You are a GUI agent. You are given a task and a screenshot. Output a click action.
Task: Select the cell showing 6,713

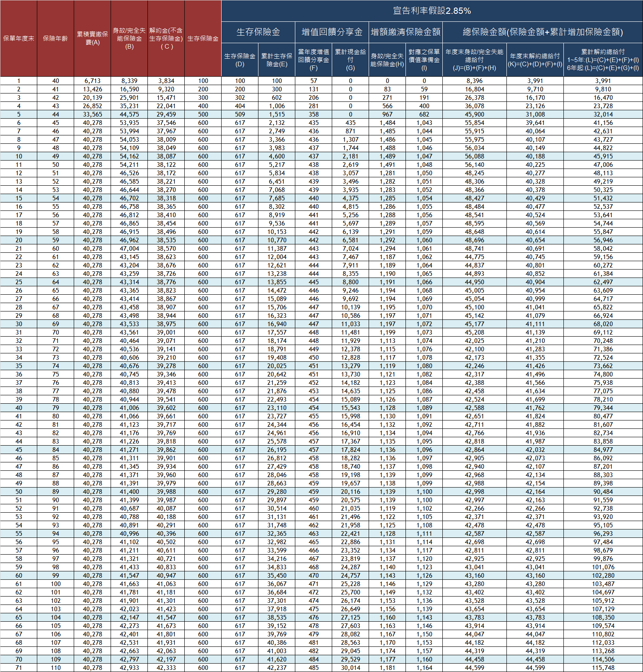click(x=92, y=81)
